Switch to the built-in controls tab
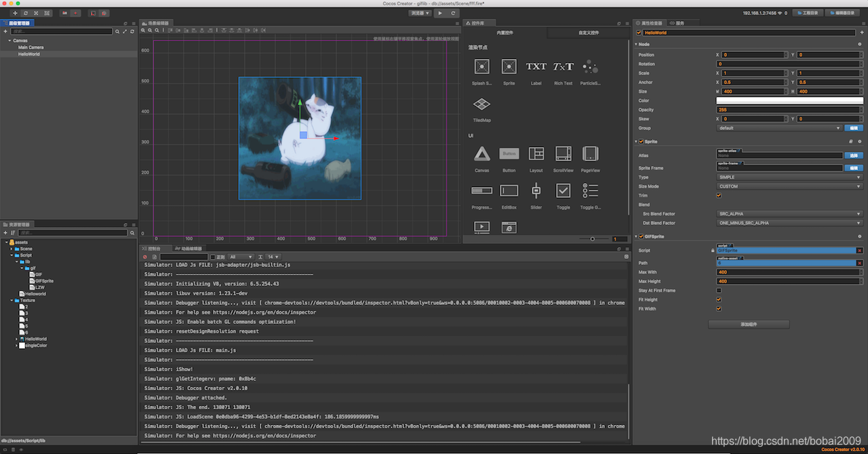 [505, 33]
